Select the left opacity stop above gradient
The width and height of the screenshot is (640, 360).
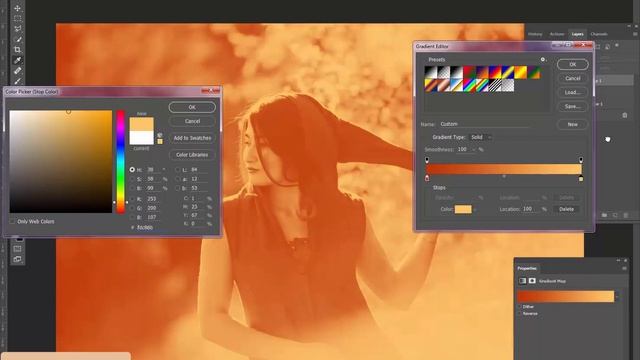(x=427, y=160)
